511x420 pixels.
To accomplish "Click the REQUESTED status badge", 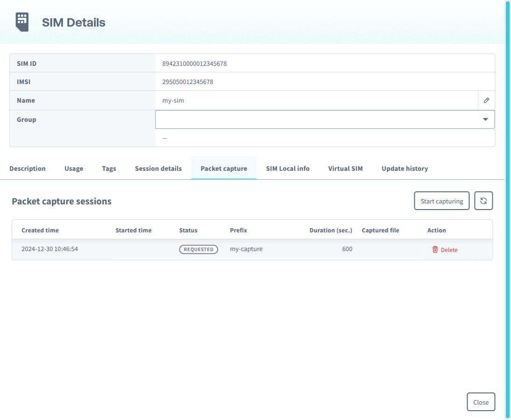I will point(198,249).
